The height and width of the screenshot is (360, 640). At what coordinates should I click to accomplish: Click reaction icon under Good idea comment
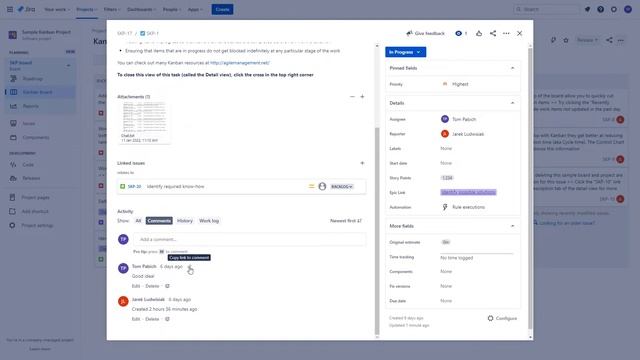[x=167, y=286]
